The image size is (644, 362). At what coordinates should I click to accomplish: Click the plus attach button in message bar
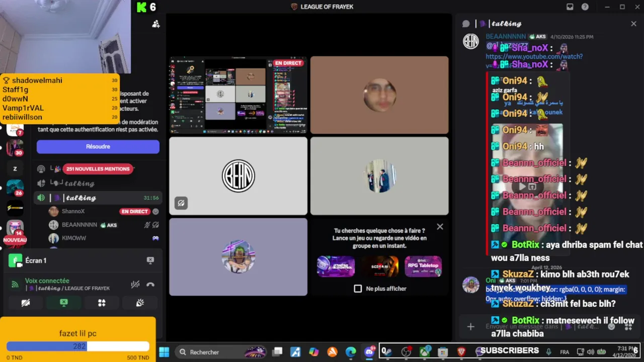point(470,327)
